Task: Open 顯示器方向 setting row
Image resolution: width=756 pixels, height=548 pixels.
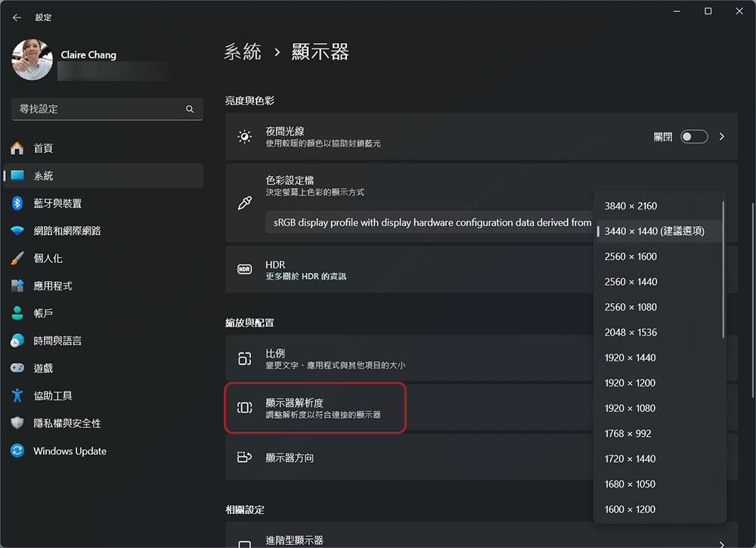Action: tap(481, 457)
